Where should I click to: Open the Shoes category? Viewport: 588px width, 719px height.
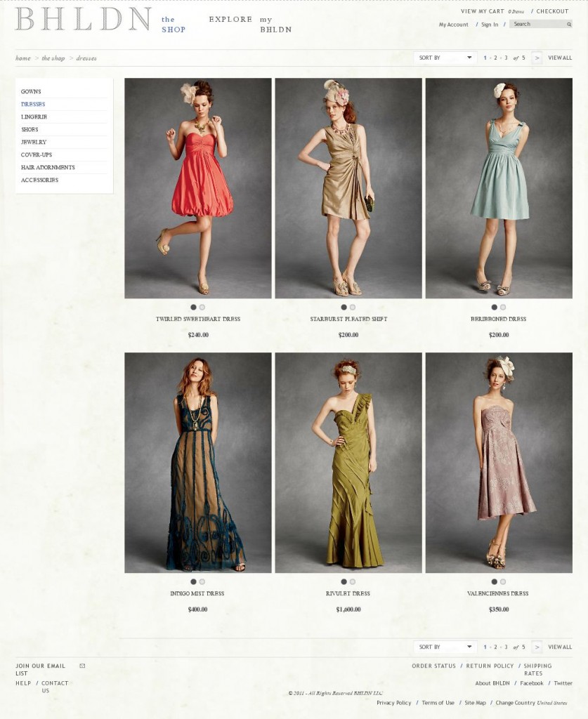[x=30, y=129]
